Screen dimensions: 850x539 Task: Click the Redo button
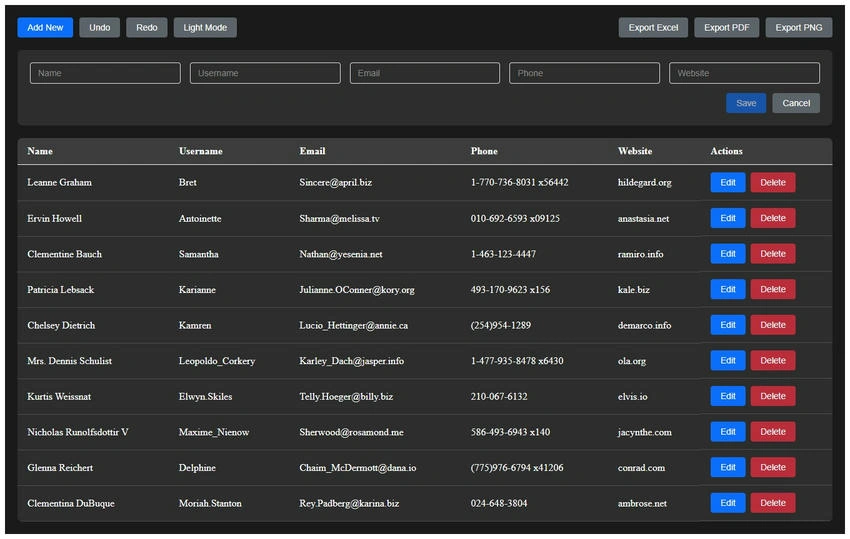click(x=146, y=28)
